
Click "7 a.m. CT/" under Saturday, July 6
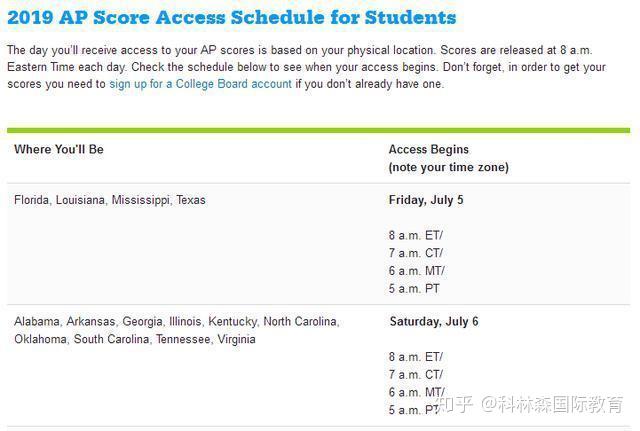pyautogui.click(x=415, y=375)
